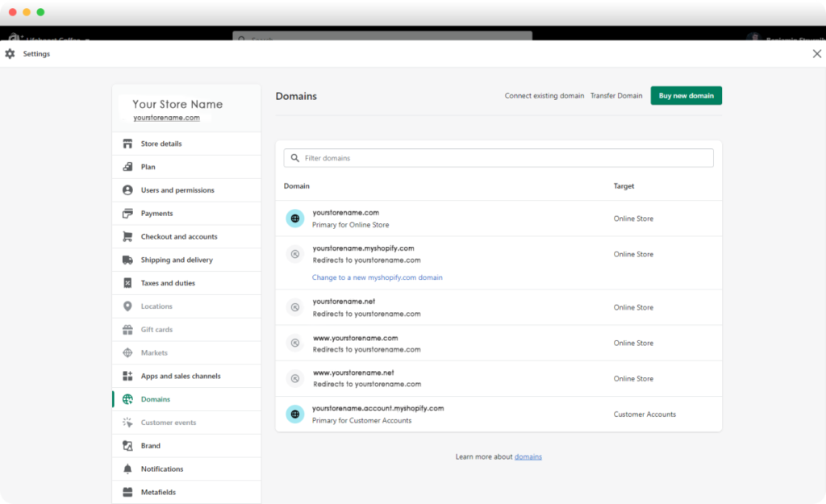
Task: Go to Users and permissions
Action: tap(186, 190)
